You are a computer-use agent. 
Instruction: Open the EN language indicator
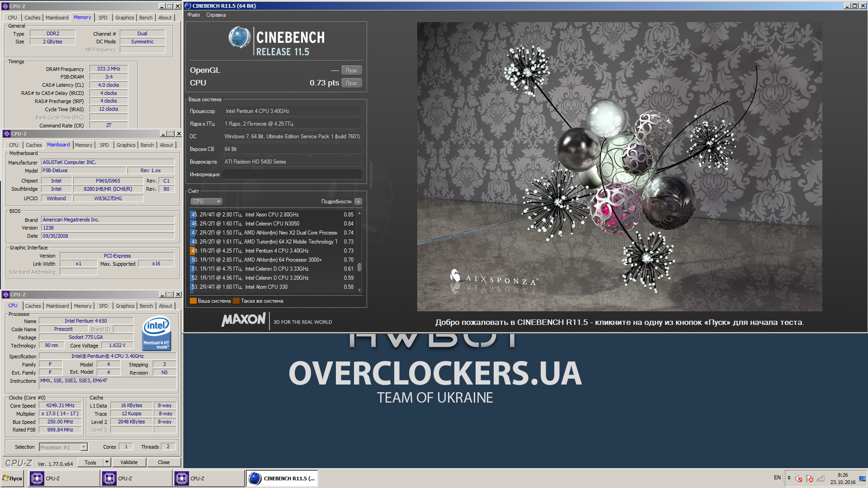point(777,478)
